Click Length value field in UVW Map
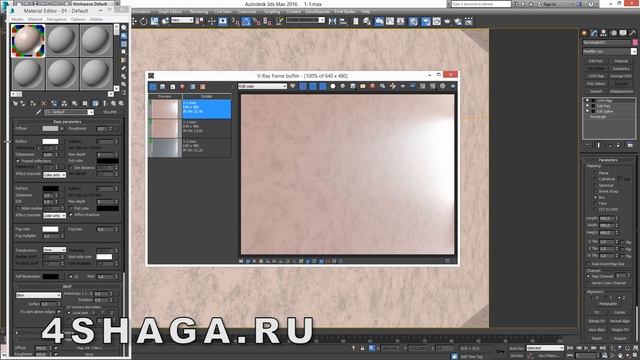The width and height of the screenshot is (640, 360). point(606,218)
